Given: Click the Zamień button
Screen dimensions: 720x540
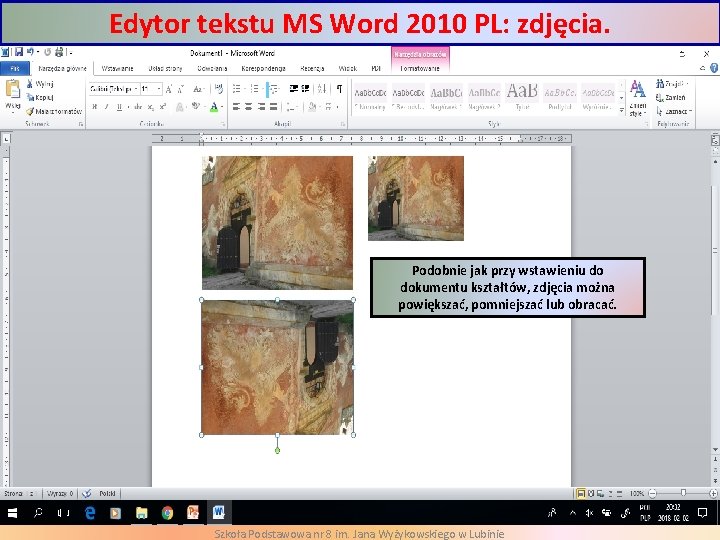Looking at the screenshot, I should pyautogui.click(x=670, y=97).
